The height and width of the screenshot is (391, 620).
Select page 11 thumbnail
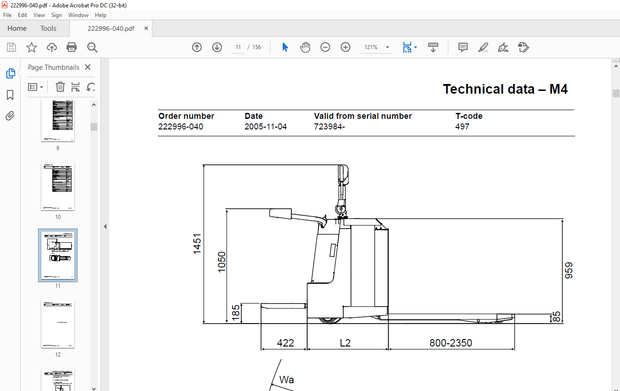tap(58, 255)
